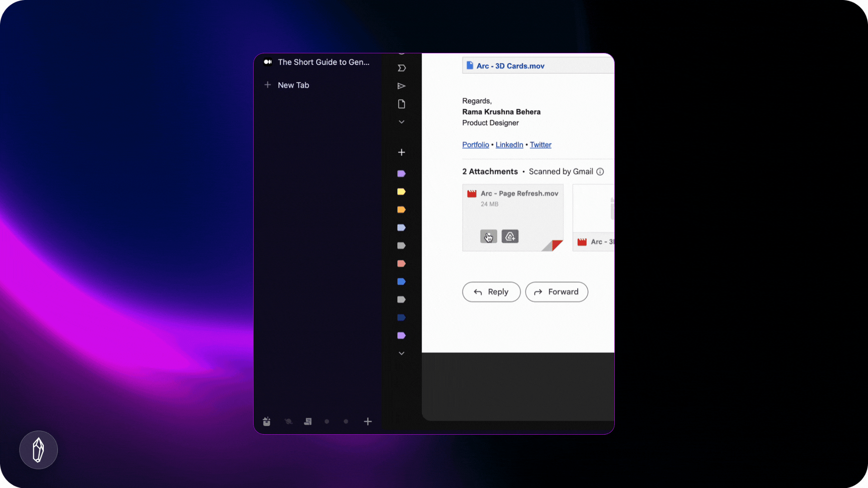
Task: Select the planet space icon in bottom bar
Action: point(288,422)
